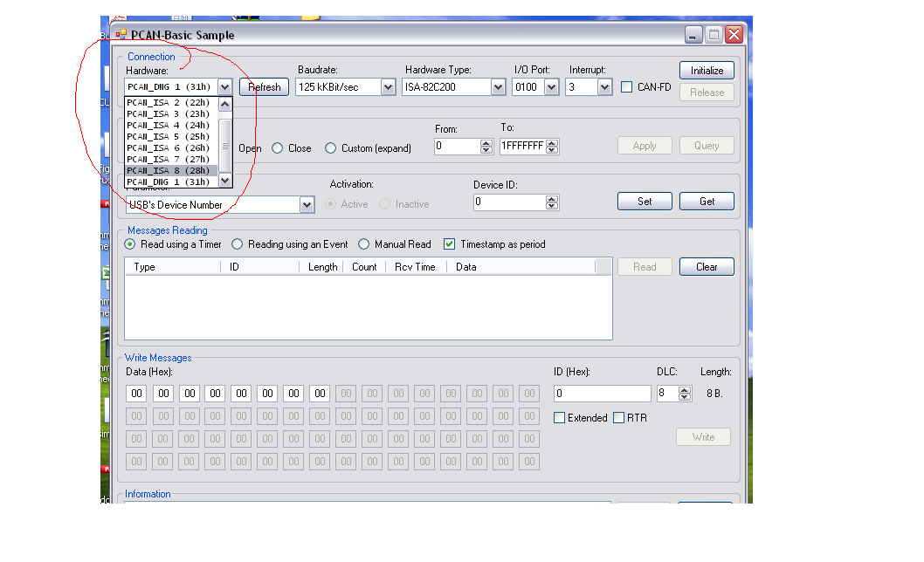Toggle the Hardware combo box arrow
The width and height of the screenshot is (924, 562).
click(x=224, y=87)
